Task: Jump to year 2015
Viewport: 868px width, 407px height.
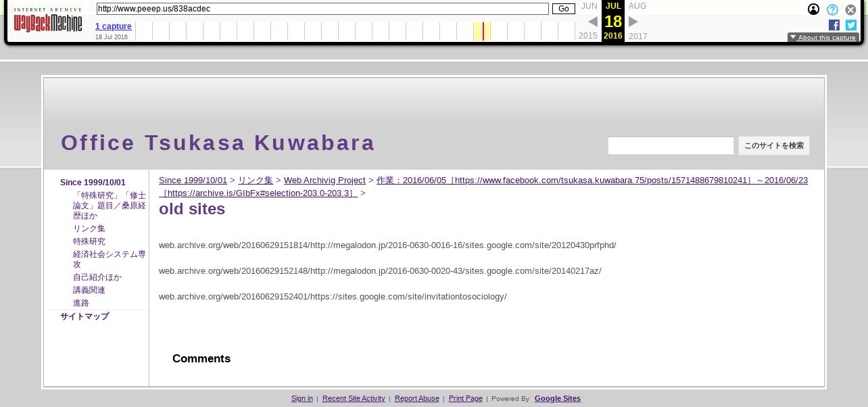Action: 587,36
